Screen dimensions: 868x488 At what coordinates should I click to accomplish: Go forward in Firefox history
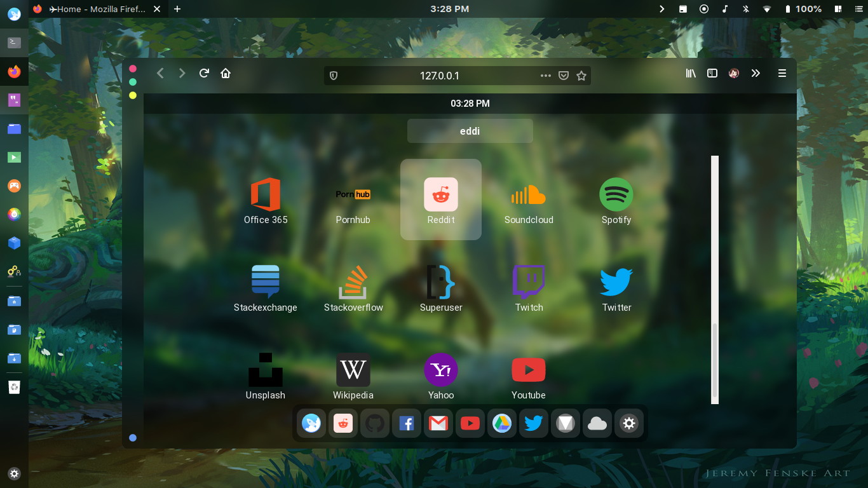tap(182, 74)
